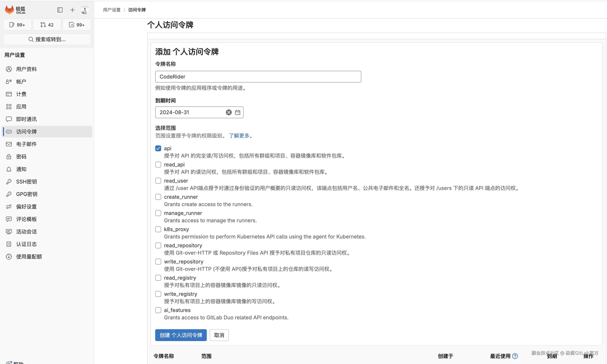Click the 令牌名称 input with CodeRider
Viewport: 607px width, 364px height.
tap(258, 76)
